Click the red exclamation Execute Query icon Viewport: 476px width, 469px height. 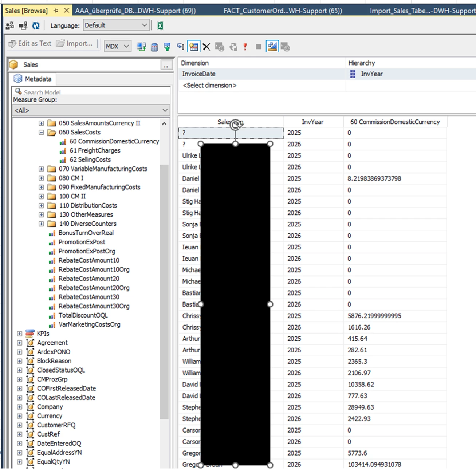(245, 47)
